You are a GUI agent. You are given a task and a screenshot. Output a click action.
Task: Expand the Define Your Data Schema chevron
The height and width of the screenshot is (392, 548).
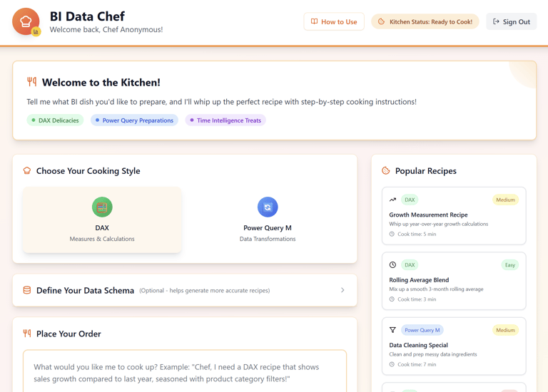pyautogui.click(x=342, y=290)
